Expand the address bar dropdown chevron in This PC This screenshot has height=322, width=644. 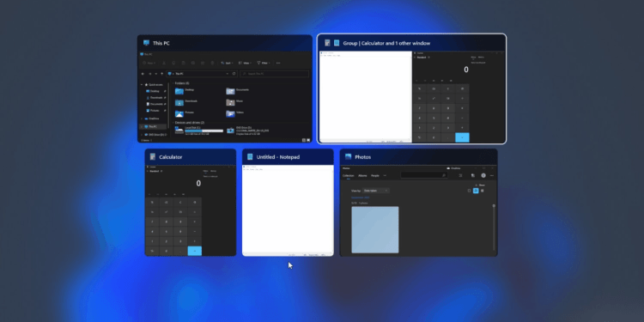point(228,74)
